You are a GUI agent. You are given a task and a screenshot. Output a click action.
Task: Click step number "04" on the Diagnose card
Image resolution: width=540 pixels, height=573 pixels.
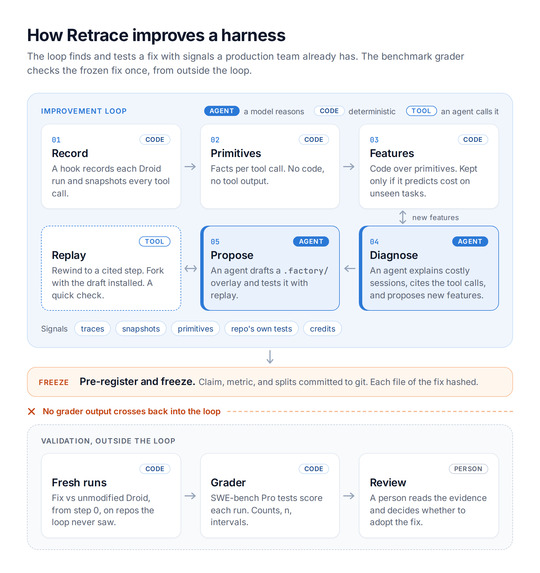(x=374, y=242)
